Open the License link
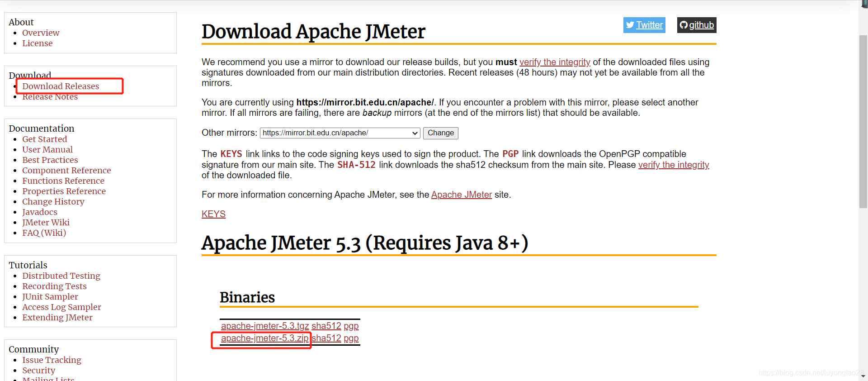 [x=38, y=43]
